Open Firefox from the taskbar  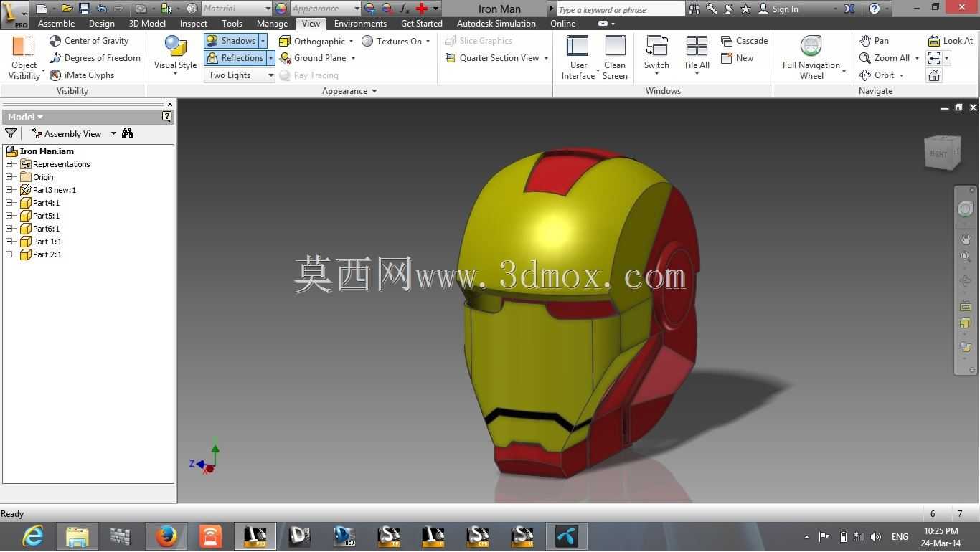pyautogui.click(x=166, y=536)
